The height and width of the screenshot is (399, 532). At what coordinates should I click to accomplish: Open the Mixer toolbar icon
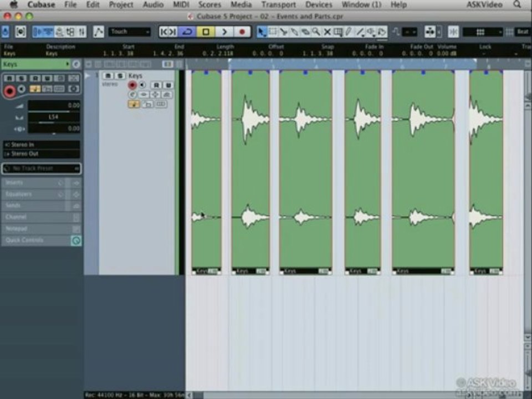pyautogui.click(x=82, y=32)
